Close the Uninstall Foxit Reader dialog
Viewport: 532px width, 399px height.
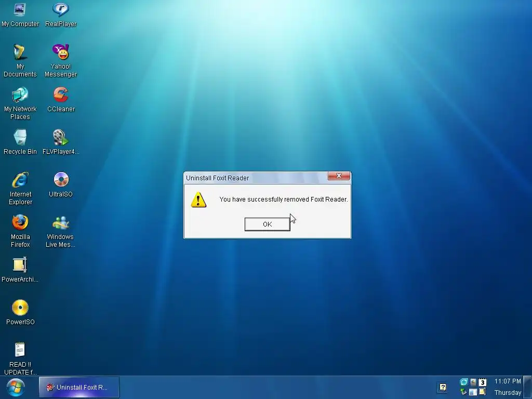339,176
